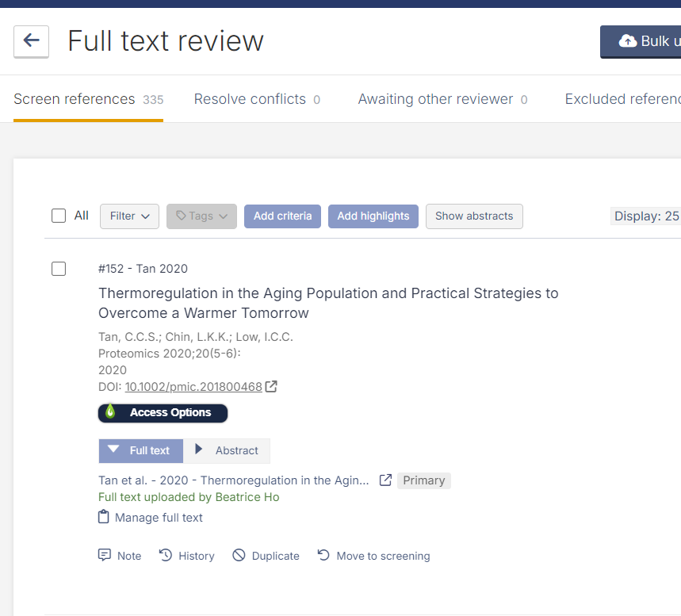Open the Tags dropdown
This screenshot has height=616, width=681.
click(x=201, y=216)
